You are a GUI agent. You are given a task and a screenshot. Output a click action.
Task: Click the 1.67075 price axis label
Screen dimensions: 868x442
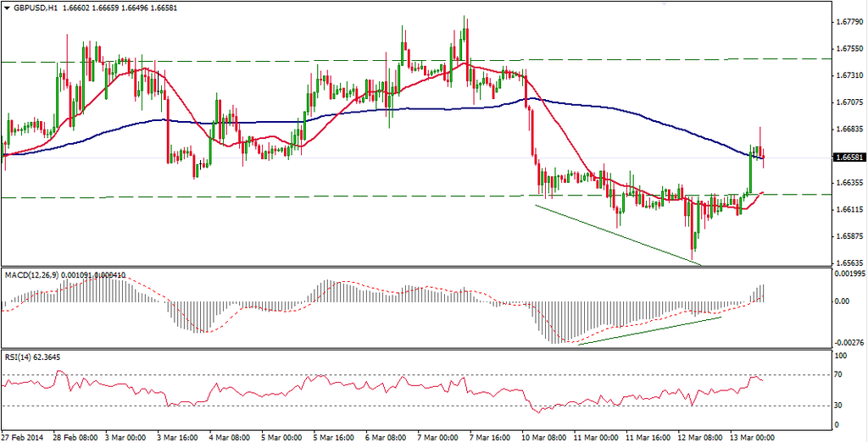pyautogui.click(x=851, y=102)
